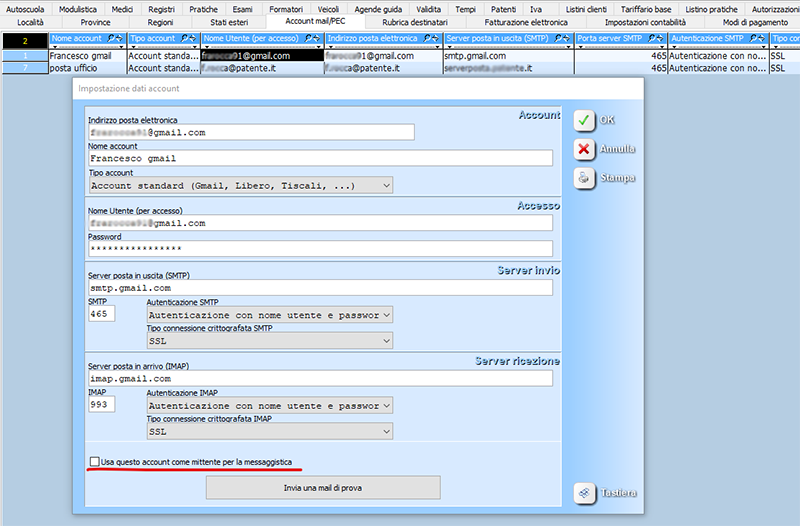
Task: Click the SMTP port field showing 465
Action: click(x=101, y=314)
